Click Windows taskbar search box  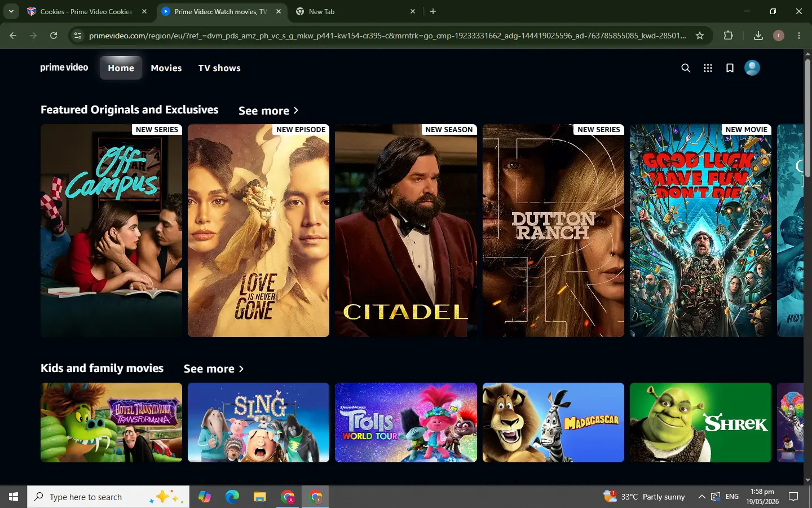pos(107,497)
